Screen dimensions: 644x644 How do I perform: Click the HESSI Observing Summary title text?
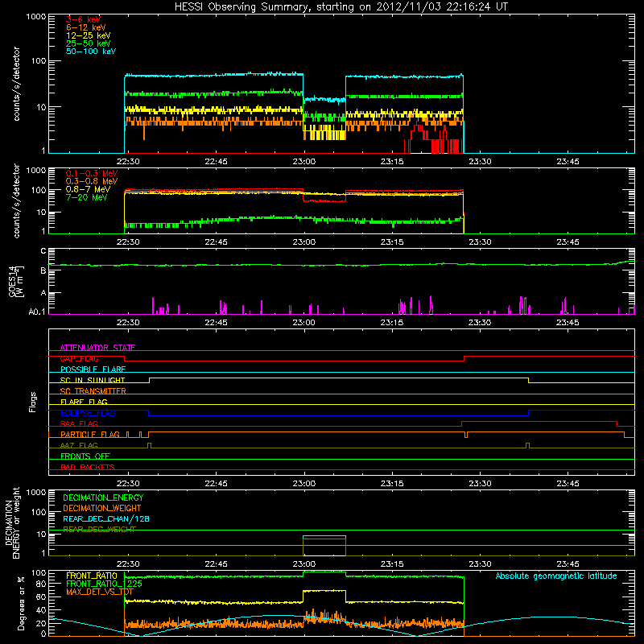(341, 7)
